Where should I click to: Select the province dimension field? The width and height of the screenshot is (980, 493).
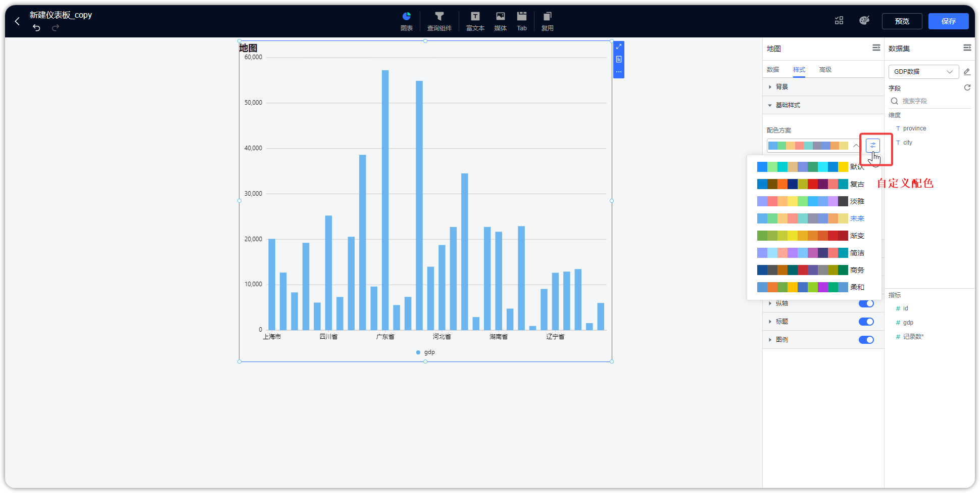coord(914,128)
